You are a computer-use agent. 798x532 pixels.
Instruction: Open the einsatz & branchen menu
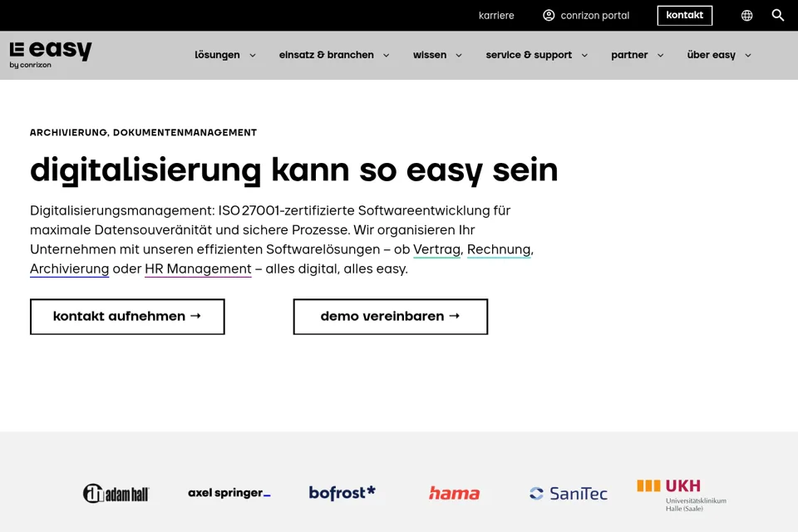coord(326,55)
